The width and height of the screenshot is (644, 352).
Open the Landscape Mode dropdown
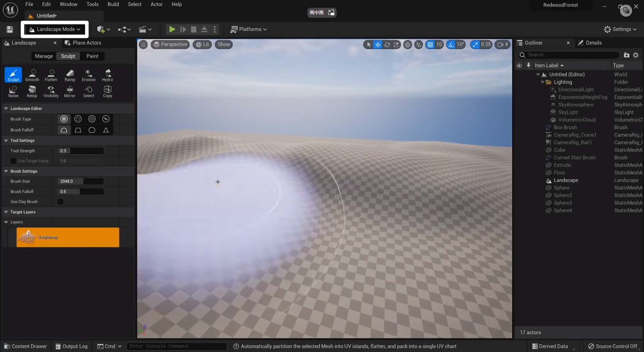55,29
